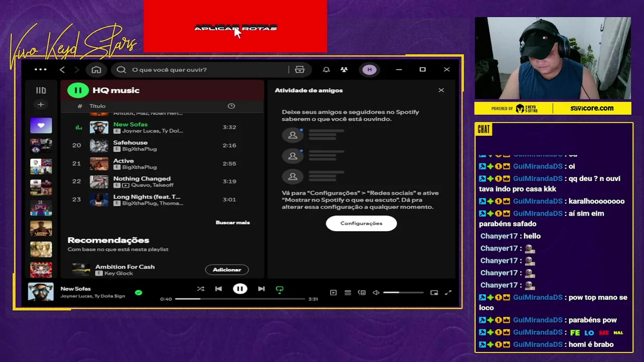Toggle the Now Playing view icon
Image resolution: width=644 pixels, height=362 pixels.
(x=333, y=293)
